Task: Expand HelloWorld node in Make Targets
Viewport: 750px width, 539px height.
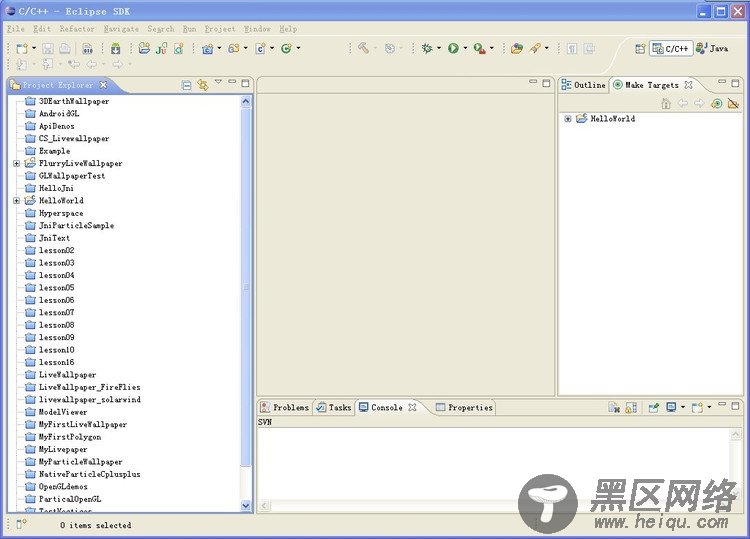Action: click(x=567, y=119)
